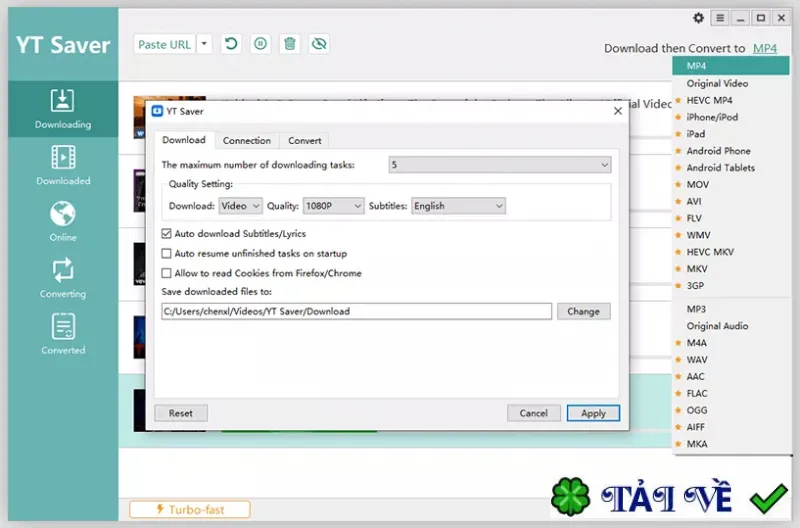The image size is (800, 528).
Task: Open the Converting section in sidebar
Action: click(63, 278)
